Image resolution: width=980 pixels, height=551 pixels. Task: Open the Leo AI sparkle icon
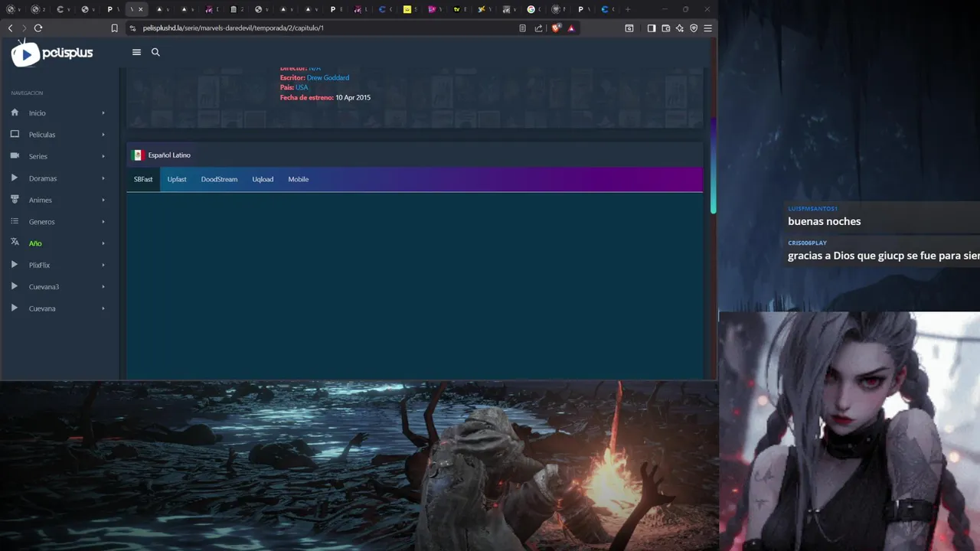pyautogui.click(x=679, y=28)
